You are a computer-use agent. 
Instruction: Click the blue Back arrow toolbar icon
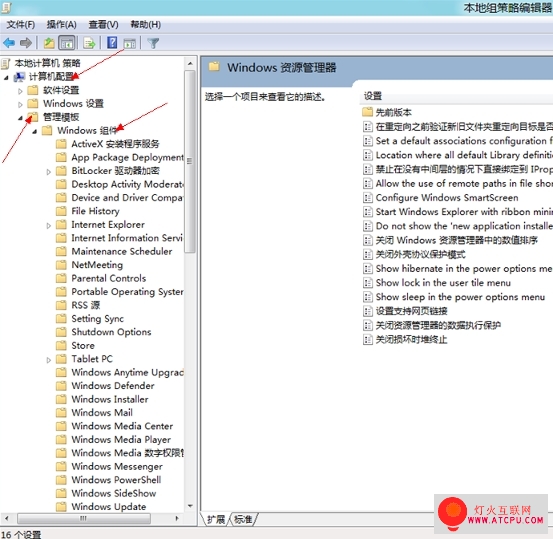(x=9, y=43)
